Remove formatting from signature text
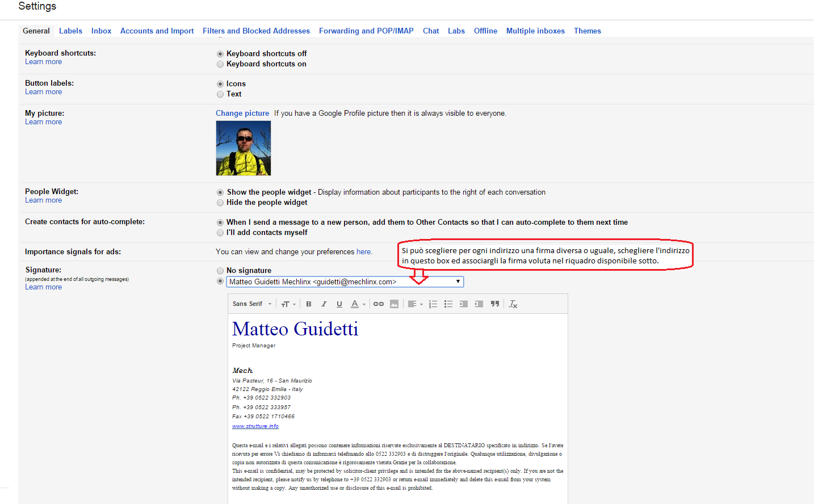Viewport: 814px width, 504px height. pos(513,304)
